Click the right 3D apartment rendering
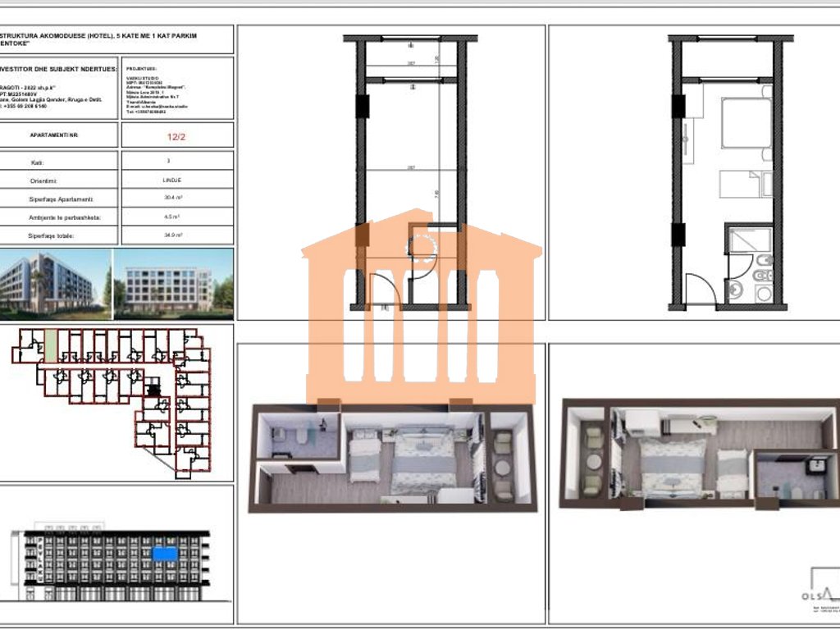840x630 pixels. [x=697, y=454]
